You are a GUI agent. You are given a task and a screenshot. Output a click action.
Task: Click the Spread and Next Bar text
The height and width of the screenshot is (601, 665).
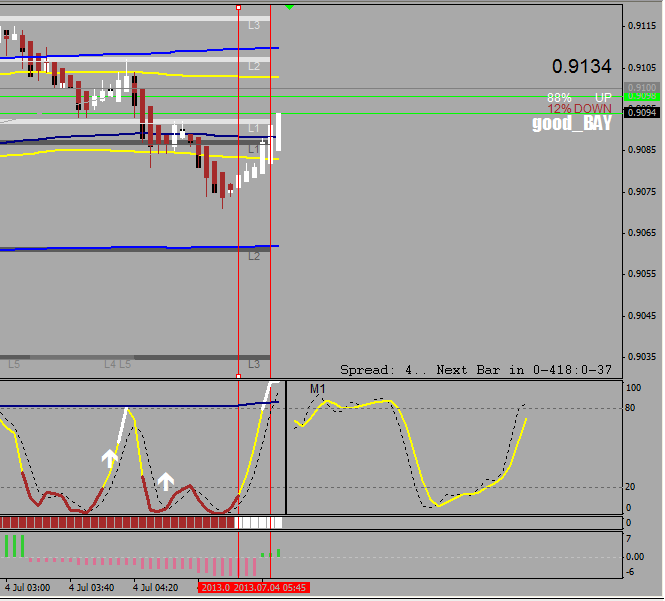click(476, 370)
